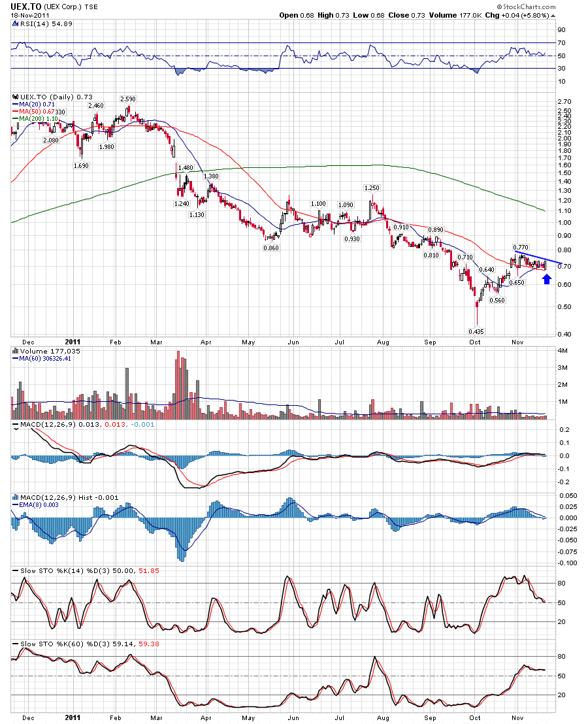
Task: Click the 1.250 high price label
Action: pos(372,188)
